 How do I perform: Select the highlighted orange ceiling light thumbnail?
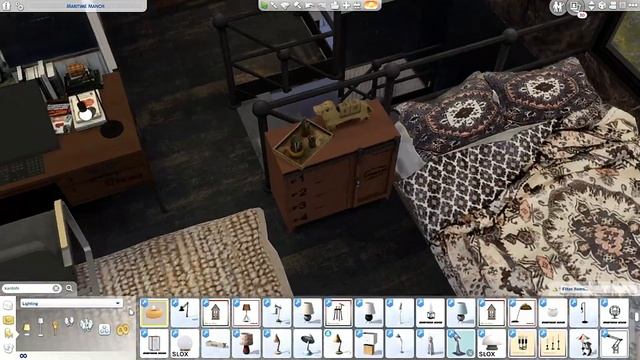coord(154,313)
